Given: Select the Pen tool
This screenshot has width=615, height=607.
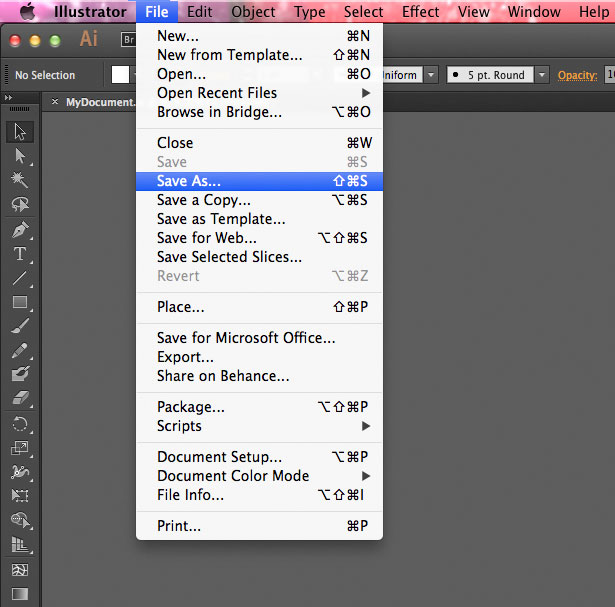Looking at the screenshot, I should (x=20, y=230).
